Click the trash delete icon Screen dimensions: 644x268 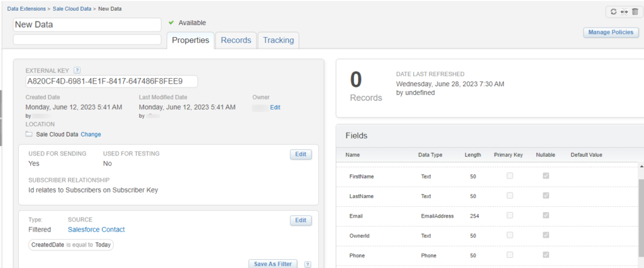point(634,12)
